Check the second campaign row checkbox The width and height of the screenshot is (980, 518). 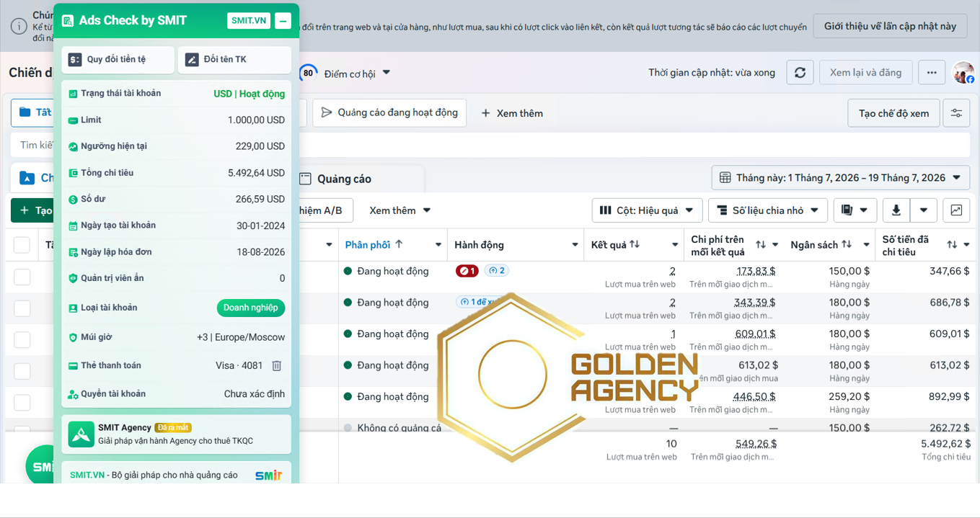(x=22, y=308)
